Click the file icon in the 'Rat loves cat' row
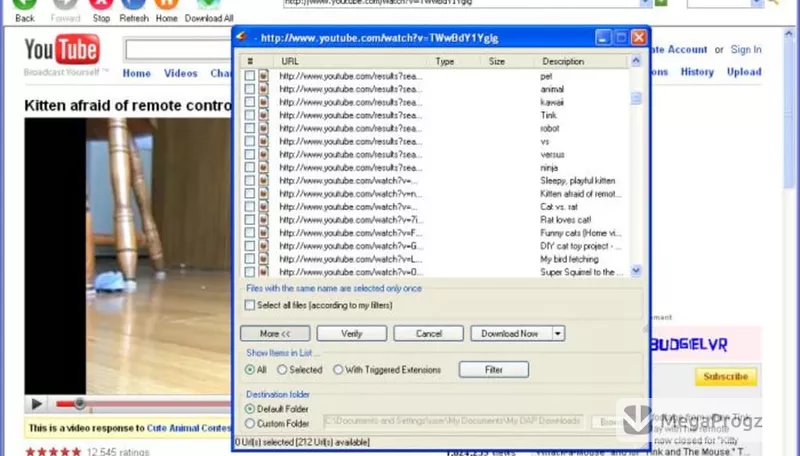800x456 pixels. point(263,220)
